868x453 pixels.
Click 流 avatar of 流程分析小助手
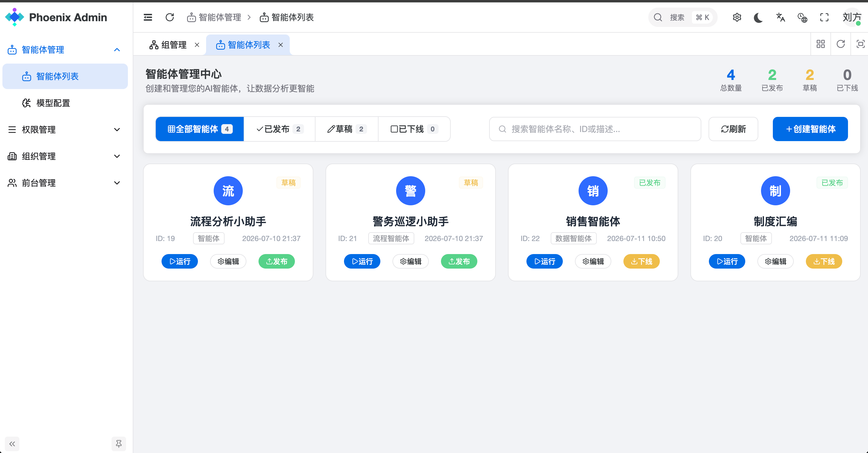(x=228, y=191)
